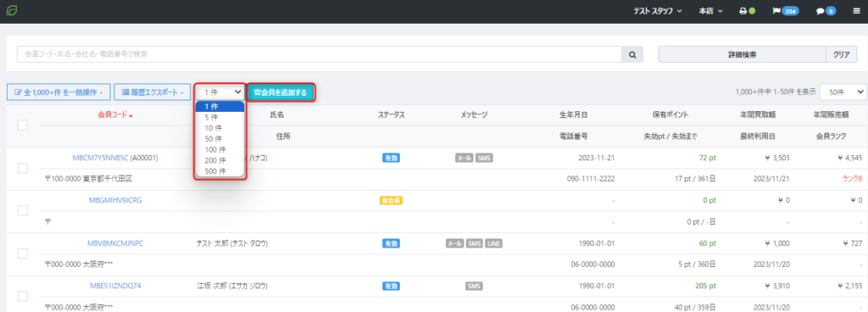The width and height of the screenshot is (868, 312).
Task: Check the MBGMIHV9JCRG row checkbox
Action: 23,210
